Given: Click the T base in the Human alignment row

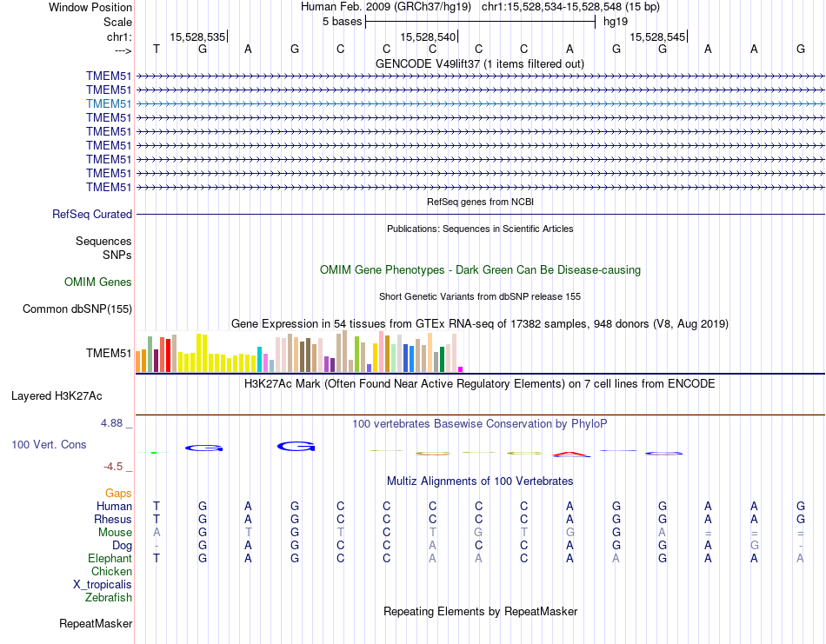Looking at the screenshot, I should click(157, 506).
